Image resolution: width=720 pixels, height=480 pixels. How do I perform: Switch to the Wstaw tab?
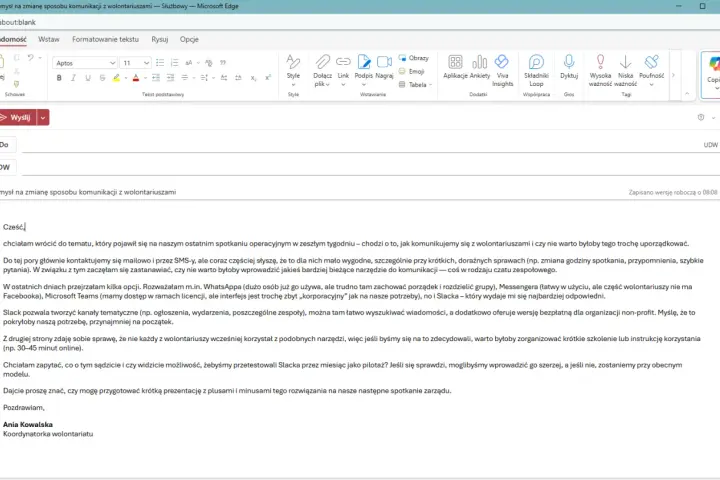[x=49, y=40]
